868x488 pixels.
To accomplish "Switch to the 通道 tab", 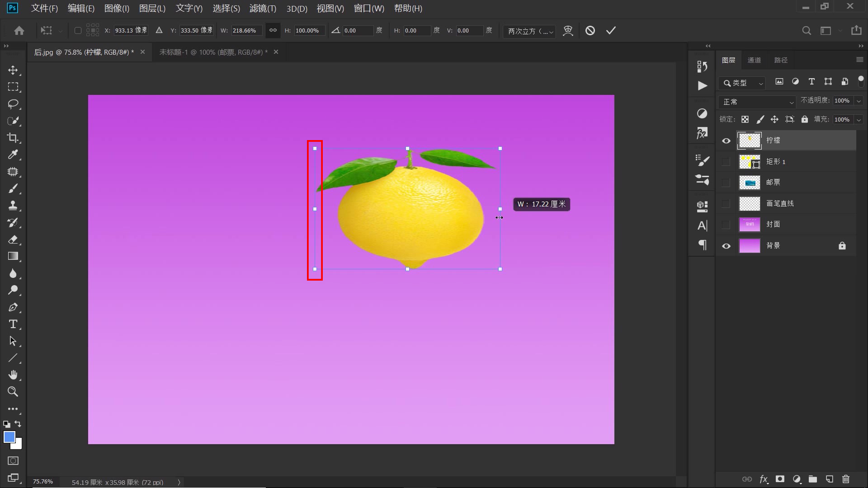I will 754,60.
